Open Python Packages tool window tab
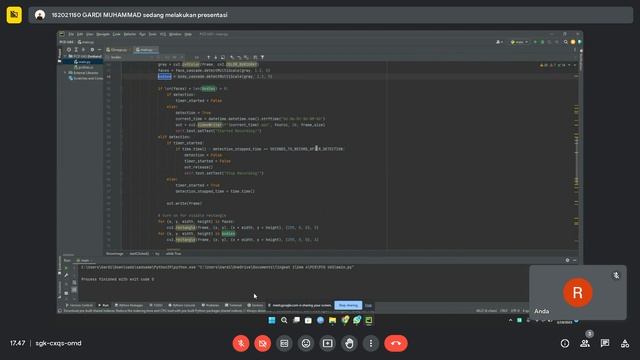The image size is (640, 360). (129, 305)
